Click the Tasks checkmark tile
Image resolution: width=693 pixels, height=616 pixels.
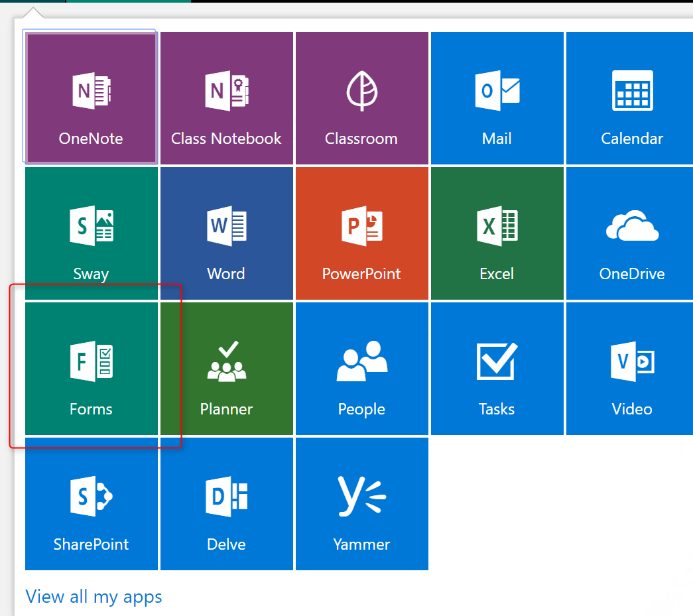[x=497, y=368]
